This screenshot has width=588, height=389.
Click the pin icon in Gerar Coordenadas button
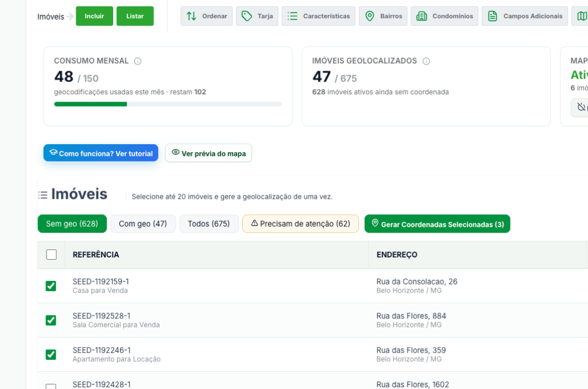pos(375,223)
